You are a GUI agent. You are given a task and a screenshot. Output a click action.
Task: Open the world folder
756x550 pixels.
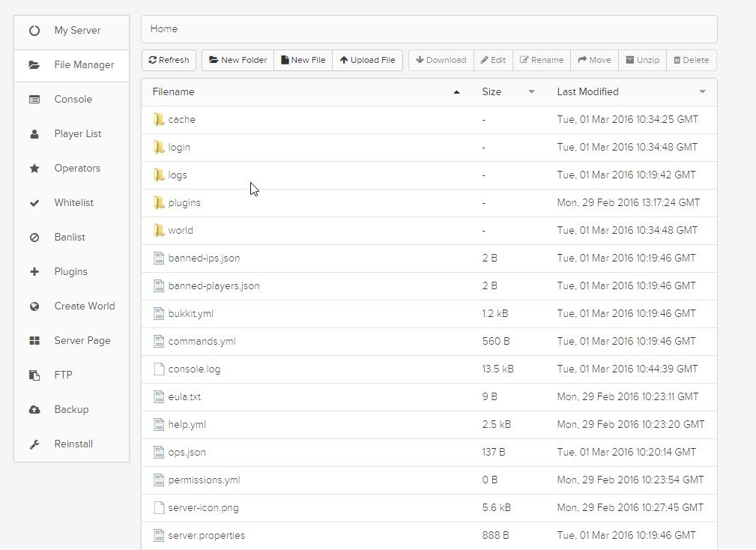click(180, 231)
